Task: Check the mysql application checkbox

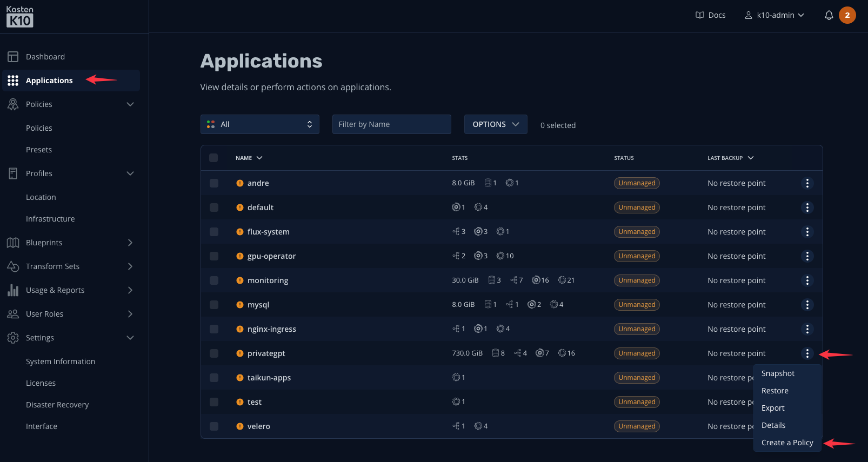Action: (214, 305)
